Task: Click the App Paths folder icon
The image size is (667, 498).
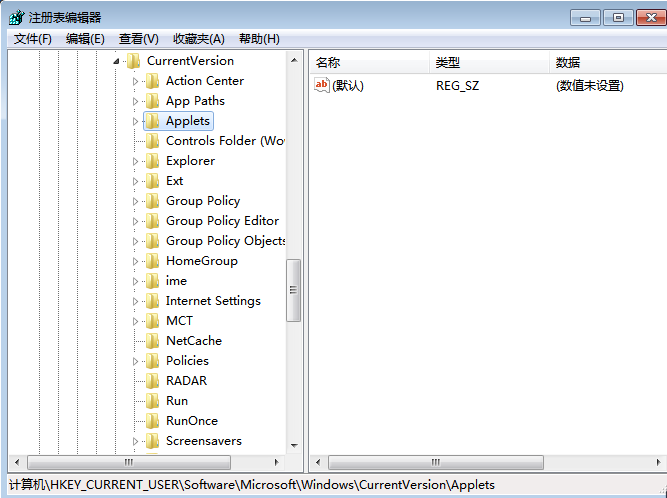Action: coord(152,101)
